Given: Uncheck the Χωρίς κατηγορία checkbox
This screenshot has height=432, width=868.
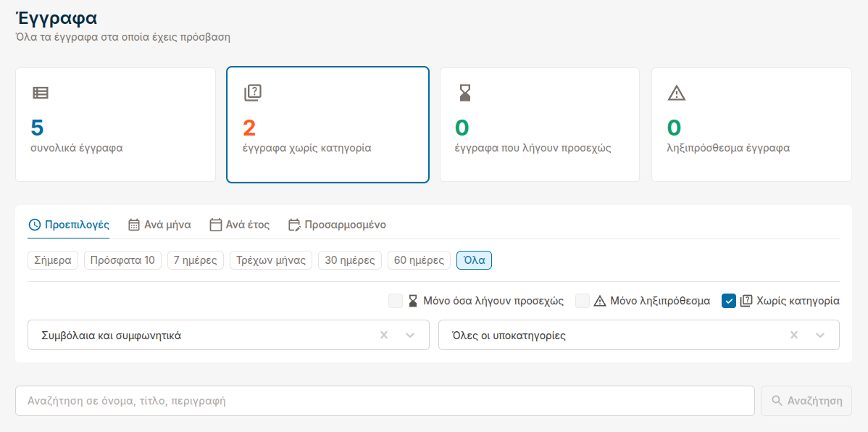Looking at the screenshot, I should tap(729, 301).
